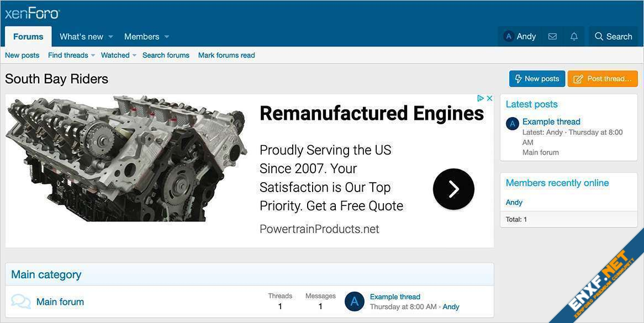Click the engine advertisement image
This screenshot has width=644, height=323.
click(126, 159)
